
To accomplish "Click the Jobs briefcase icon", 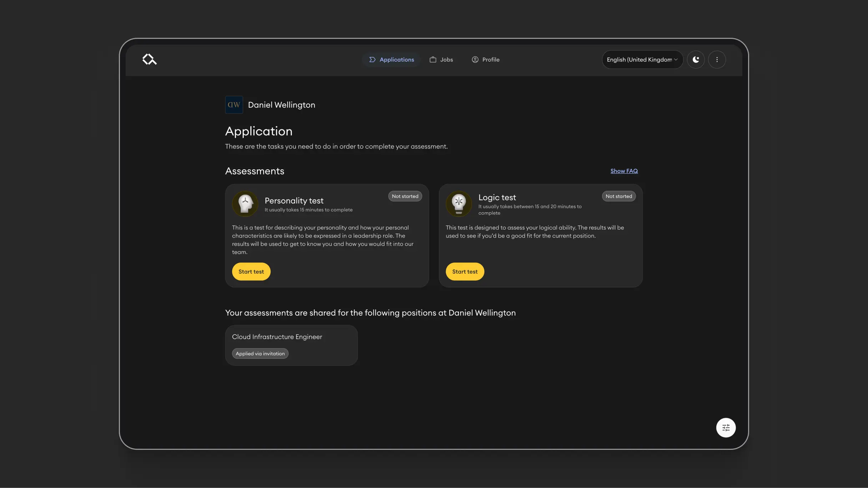I will tap(433, 60).
